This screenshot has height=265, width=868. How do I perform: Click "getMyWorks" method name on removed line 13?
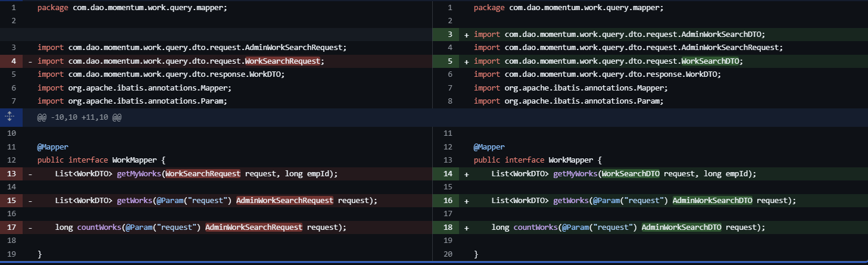(139, 174)
